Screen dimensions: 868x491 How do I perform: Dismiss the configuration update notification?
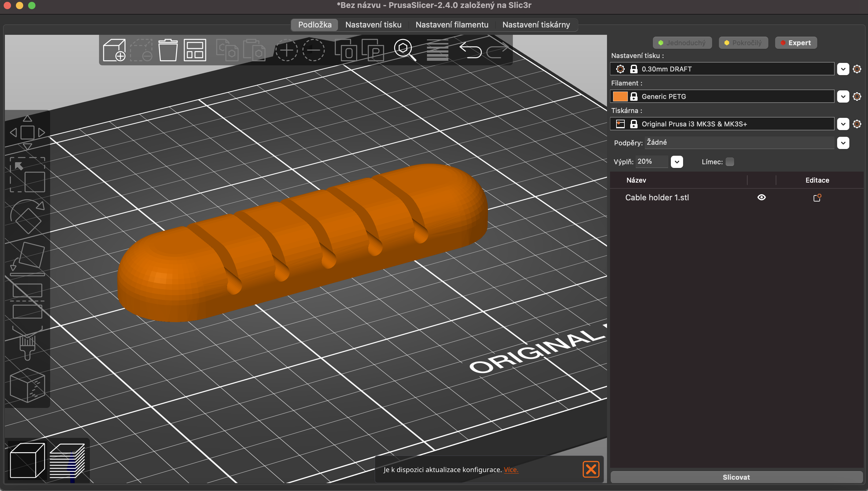coord(591,469)
